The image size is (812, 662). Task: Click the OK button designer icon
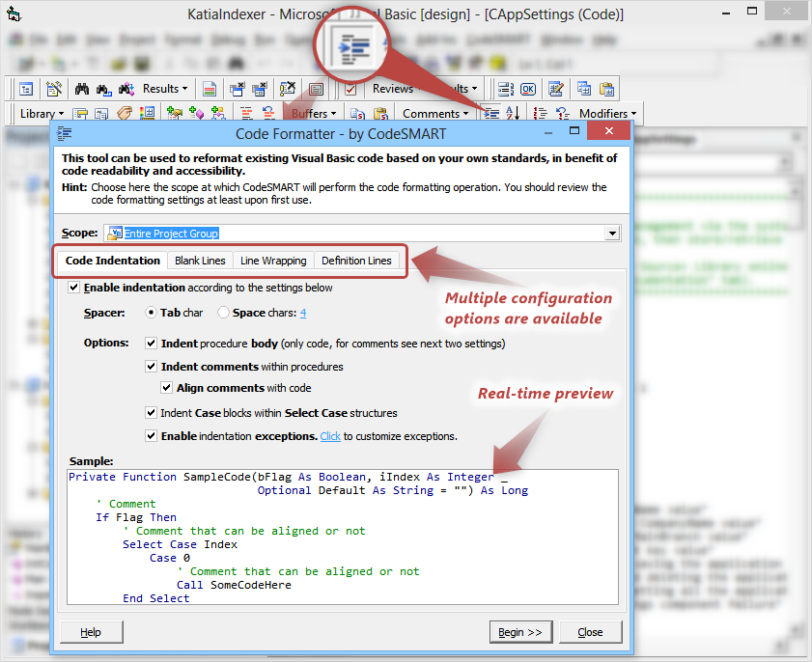click(528, 89)
